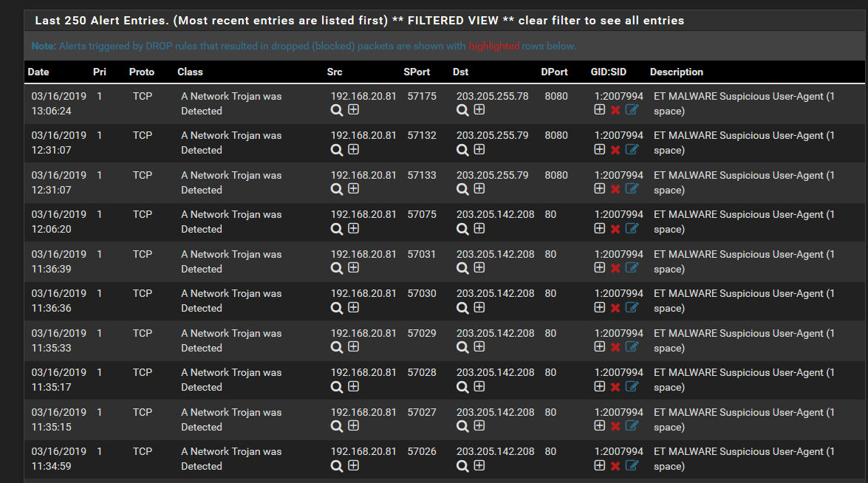
Task: Click the DPort column header
Action: click(554, 72)
